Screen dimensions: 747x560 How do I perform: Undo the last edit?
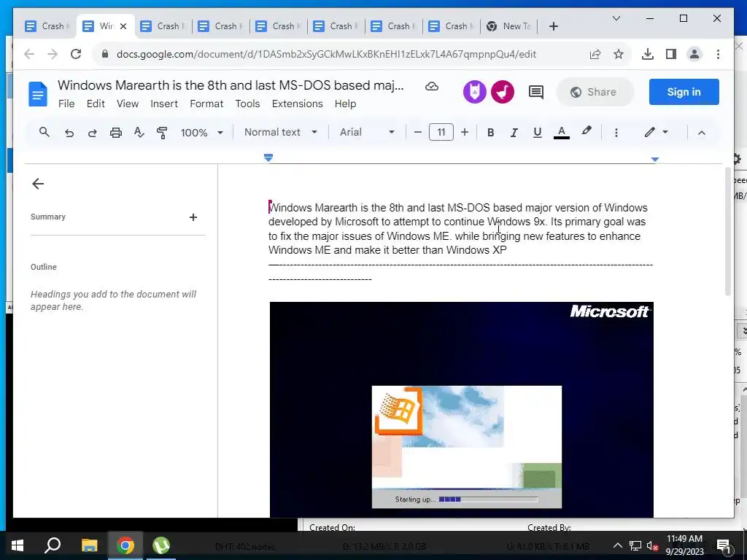pyautogui.click(x=69, y=133)
